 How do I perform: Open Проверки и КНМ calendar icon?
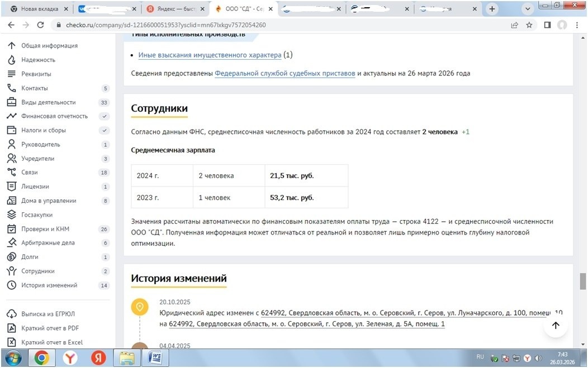tap(12, 228)
